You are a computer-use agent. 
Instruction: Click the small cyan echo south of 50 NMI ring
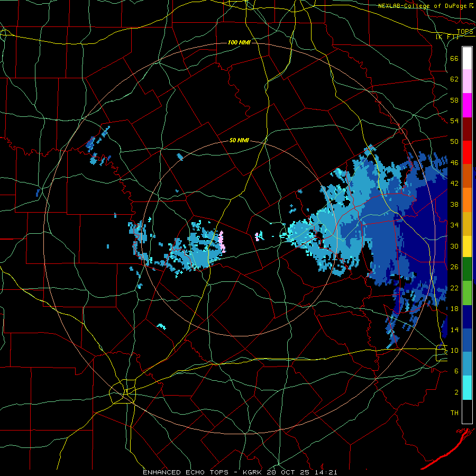(x=161, y=327)
